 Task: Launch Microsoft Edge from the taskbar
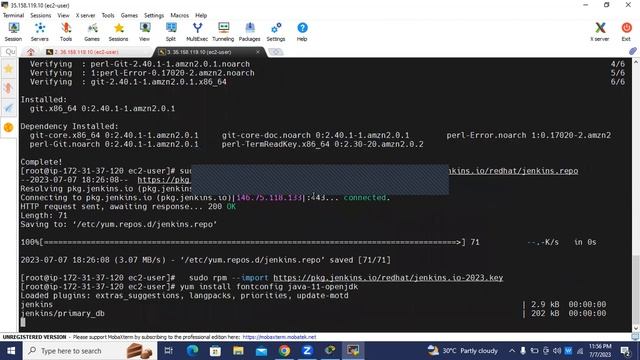(192, 351)
